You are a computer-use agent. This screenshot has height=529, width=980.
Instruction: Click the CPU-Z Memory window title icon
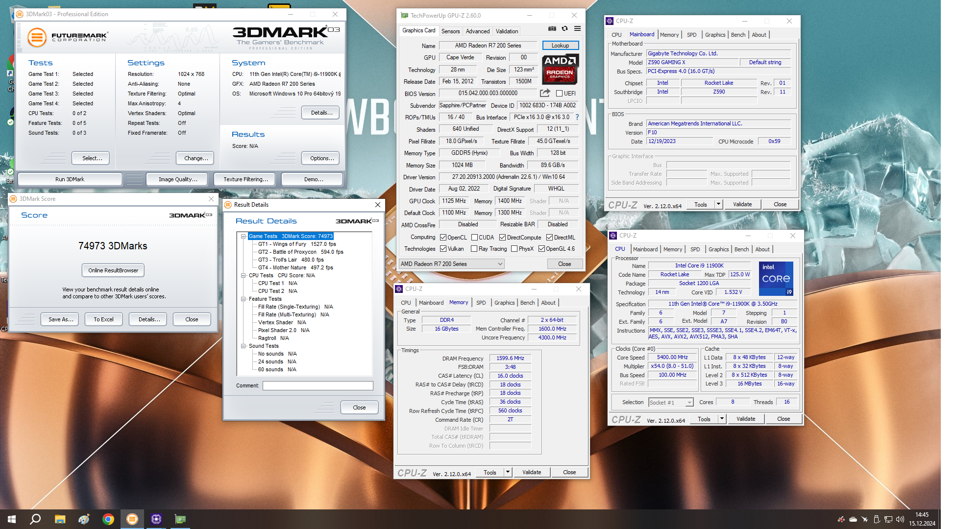point(399,289)
